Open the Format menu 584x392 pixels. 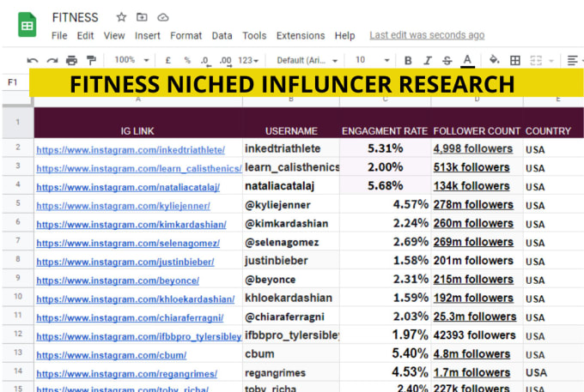[186, 36]
